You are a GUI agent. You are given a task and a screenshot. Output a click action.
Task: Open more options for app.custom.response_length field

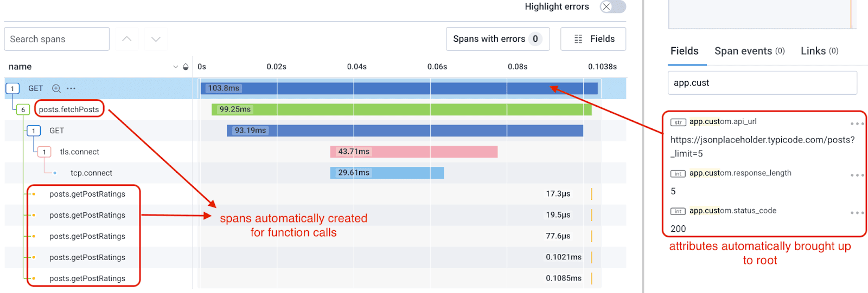pos(857,175)
